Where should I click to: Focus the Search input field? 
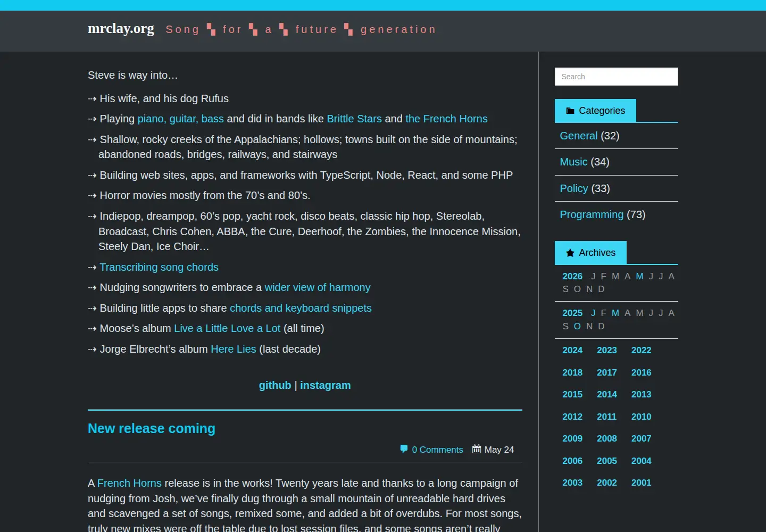[617, 77]
